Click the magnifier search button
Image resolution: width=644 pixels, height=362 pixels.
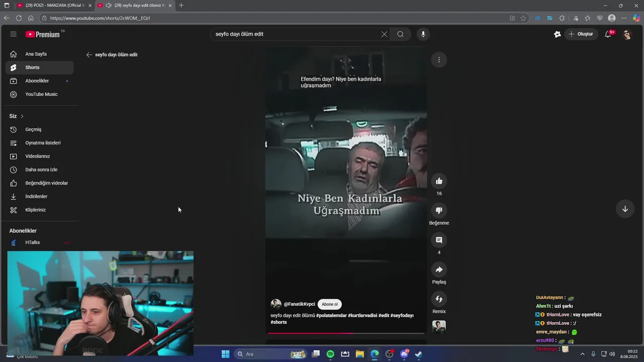(400, 34)
